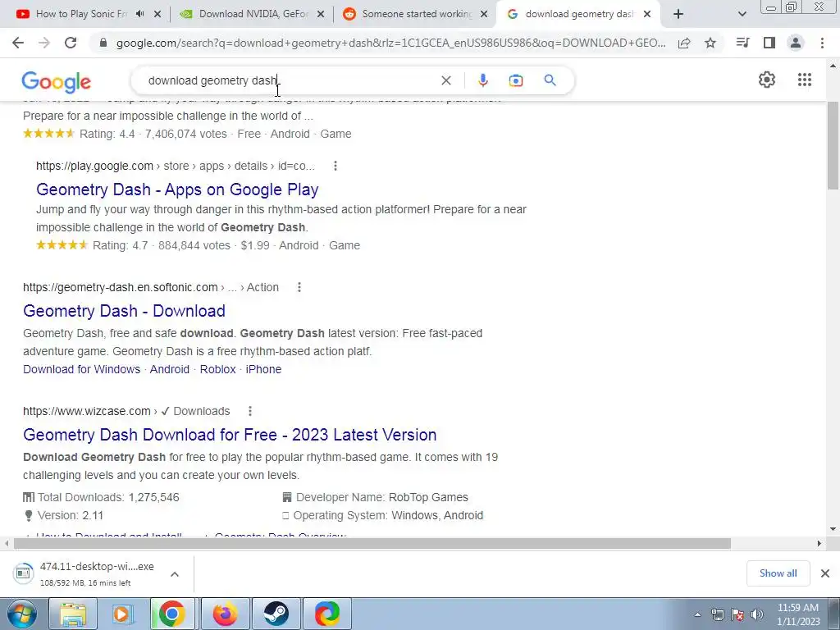Open the 474.11-desktop exe download item

[x=85, y=573]
